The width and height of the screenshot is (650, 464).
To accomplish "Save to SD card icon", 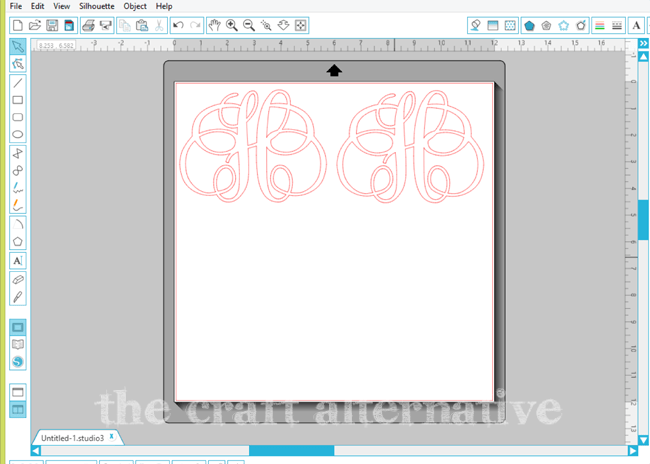I will 69,26.
